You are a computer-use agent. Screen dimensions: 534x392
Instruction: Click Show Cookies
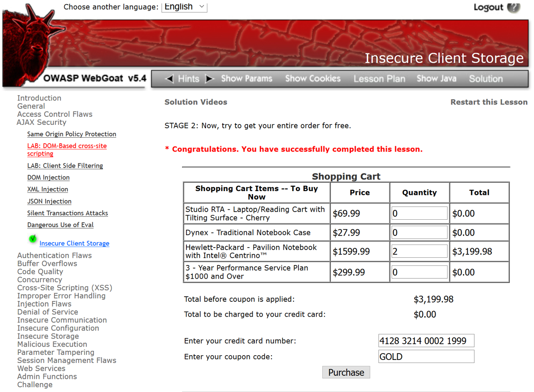click(313, 79)
